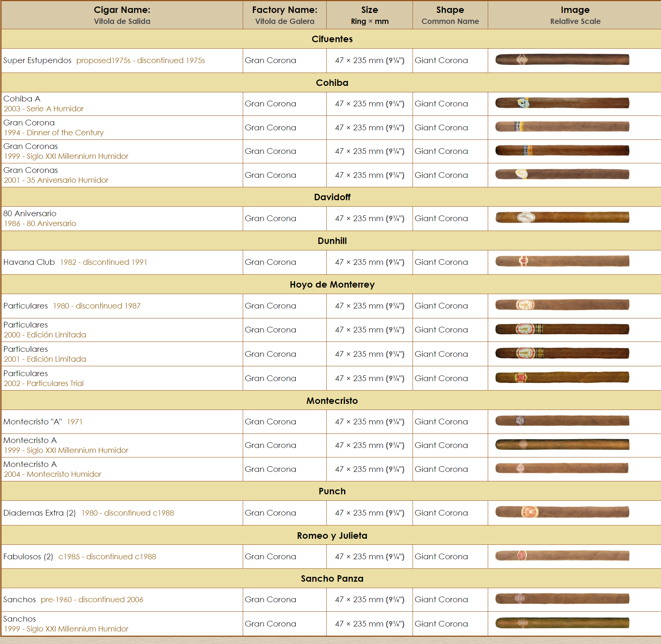Open the Dinner of the Century cigar image
This screenshot has width=661, height=644.
point(562,127)
